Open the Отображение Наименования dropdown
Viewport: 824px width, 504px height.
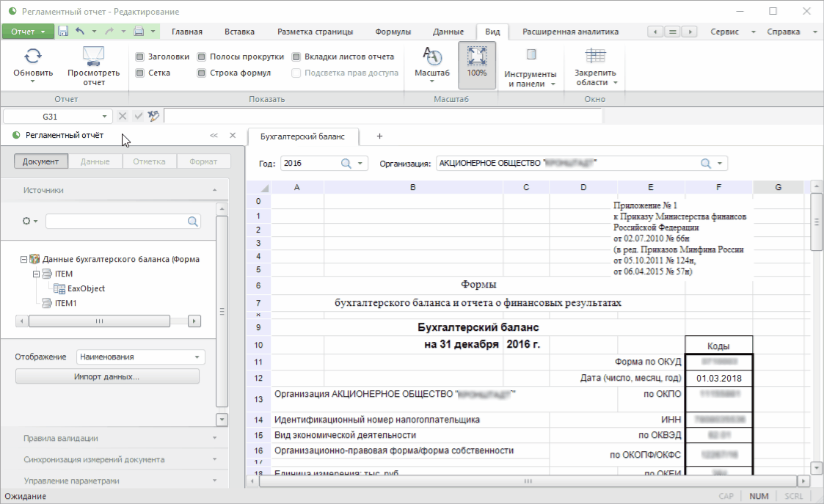coord(140,357)
